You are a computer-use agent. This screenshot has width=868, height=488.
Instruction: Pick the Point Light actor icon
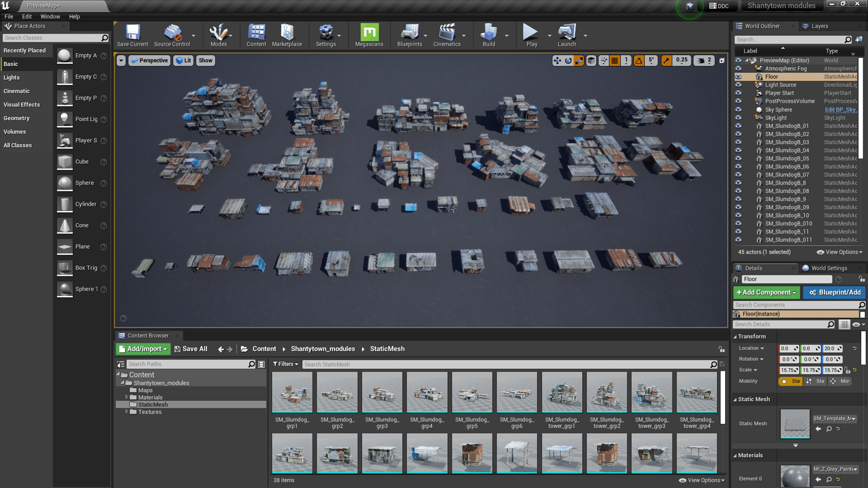(65, 119)
